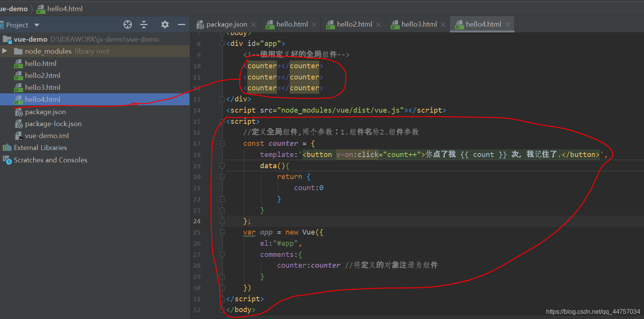Click the node_modules folder icon
This screenshot has height=319, width=644.
click(18, 51)
